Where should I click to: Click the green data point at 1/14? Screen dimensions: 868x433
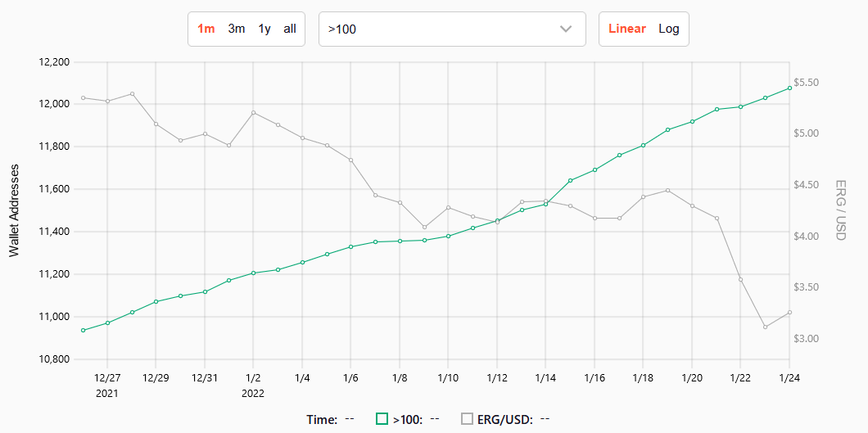click(x=546, y=204)
